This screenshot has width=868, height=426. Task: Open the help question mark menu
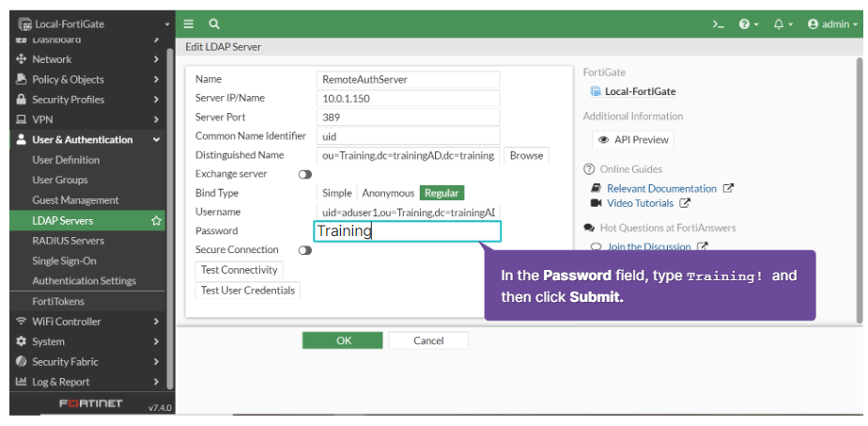pyautogui.click(x=749, y=24)
